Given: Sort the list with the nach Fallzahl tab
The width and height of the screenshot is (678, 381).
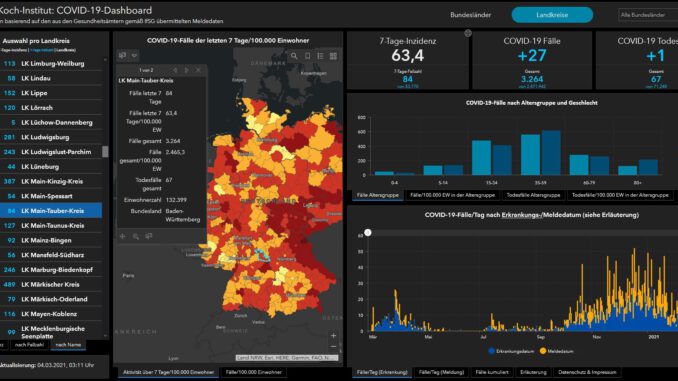Looking at the screenshot, I should [29, 345].
